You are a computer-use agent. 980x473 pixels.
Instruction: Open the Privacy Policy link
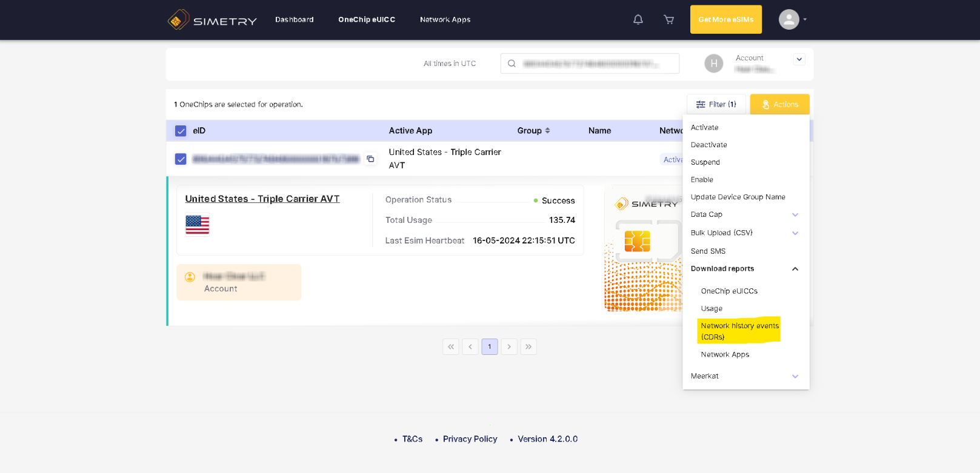tap(470, 439)
